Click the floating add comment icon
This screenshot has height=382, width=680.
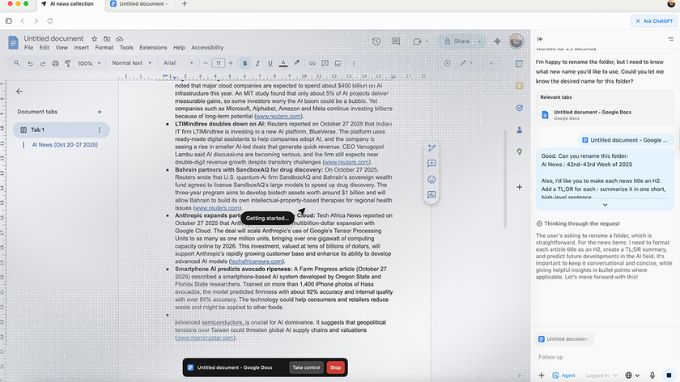(432, 163)
